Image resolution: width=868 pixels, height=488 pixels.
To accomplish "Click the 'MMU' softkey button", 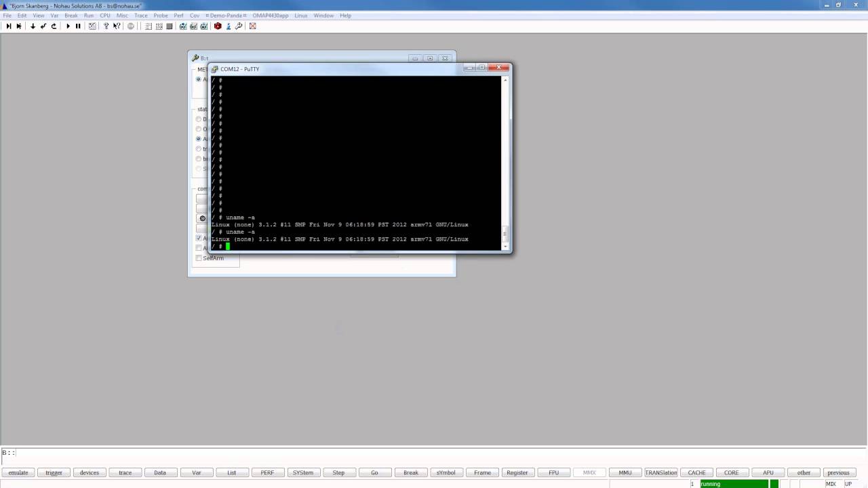I will point(625,472).
